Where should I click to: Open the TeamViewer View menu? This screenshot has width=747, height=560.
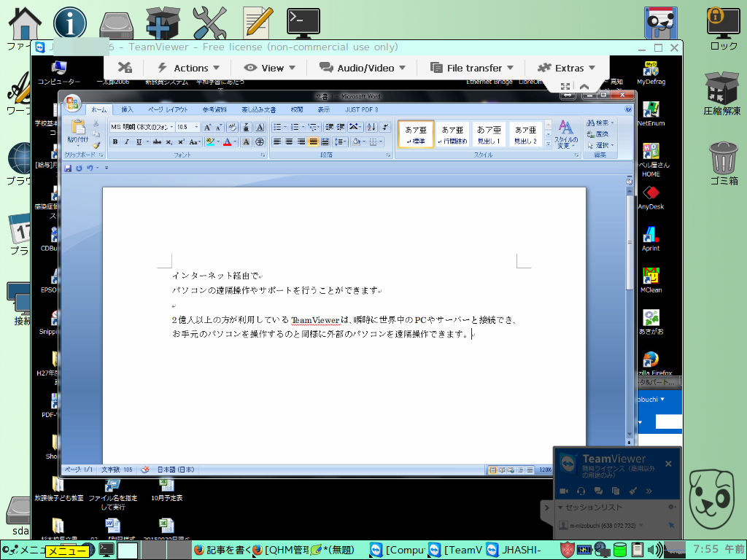[x=270, y=68]
